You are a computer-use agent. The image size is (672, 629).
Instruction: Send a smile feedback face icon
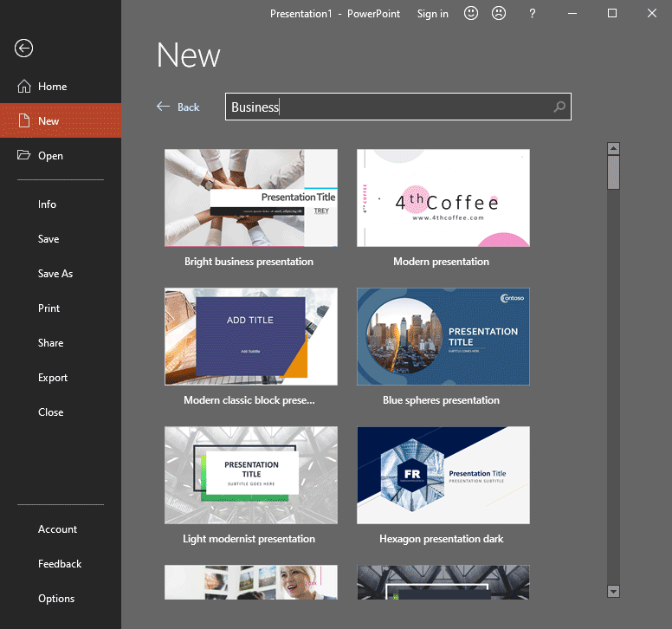pos(471,14)
